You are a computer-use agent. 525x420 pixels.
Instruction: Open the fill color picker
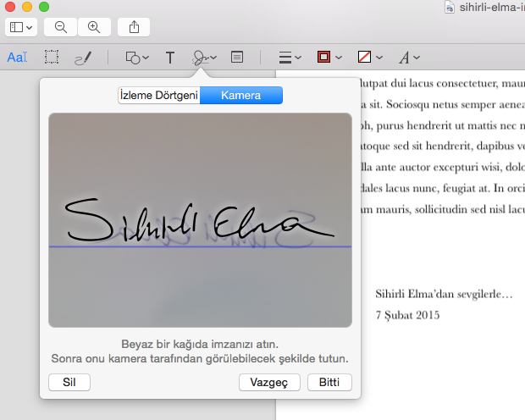371,58
